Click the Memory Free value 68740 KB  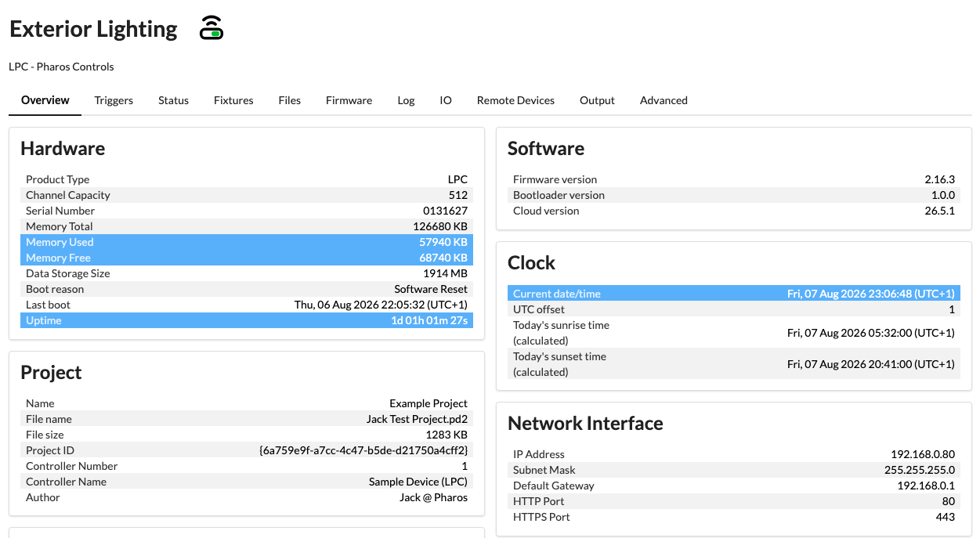pos(443,258)
